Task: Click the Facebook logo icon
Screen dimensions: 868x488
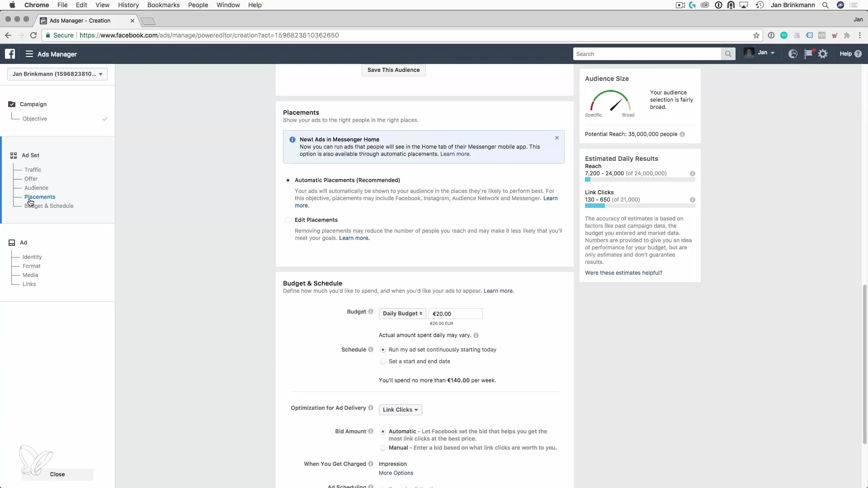Action: 10,54
